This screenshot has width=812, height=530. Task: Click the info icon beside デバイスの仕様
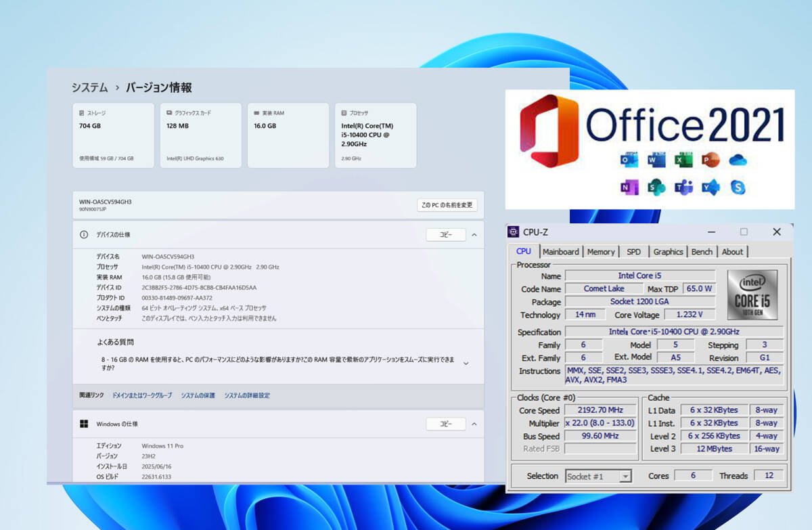[x=84, y=234]
